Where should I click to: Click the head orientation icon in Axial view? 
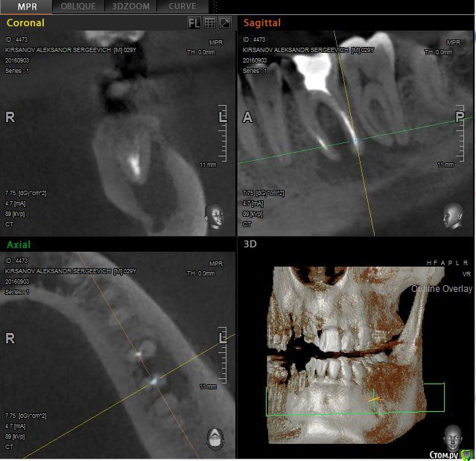(x=215, y=438)
